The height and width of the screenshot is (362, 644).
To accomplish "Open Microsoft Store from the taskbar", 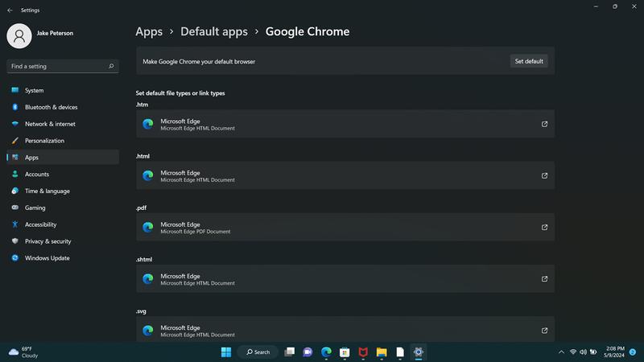I will [345, 352].
